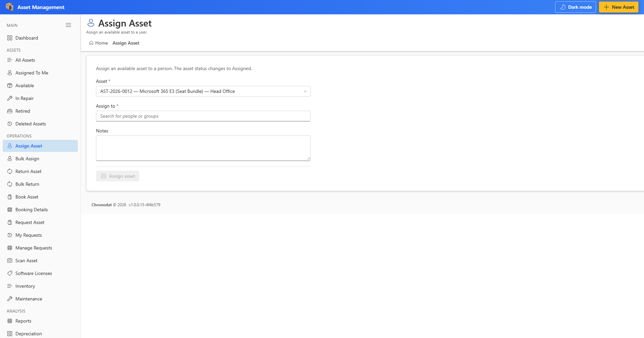Click Assign Asset breadcrumb text
644x338 pixels.
click(126, 43)
